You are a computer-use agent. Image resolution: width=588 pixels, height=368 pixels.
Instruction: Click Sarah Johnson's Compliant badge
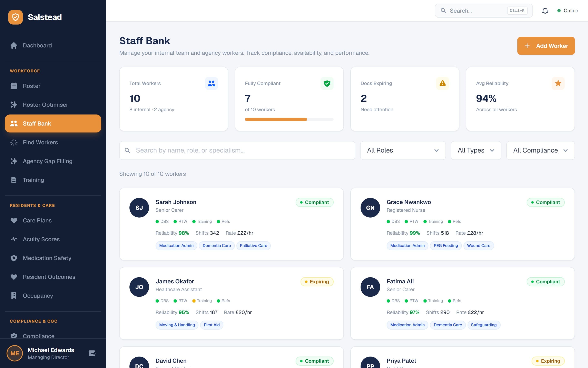tap(314, 202)
